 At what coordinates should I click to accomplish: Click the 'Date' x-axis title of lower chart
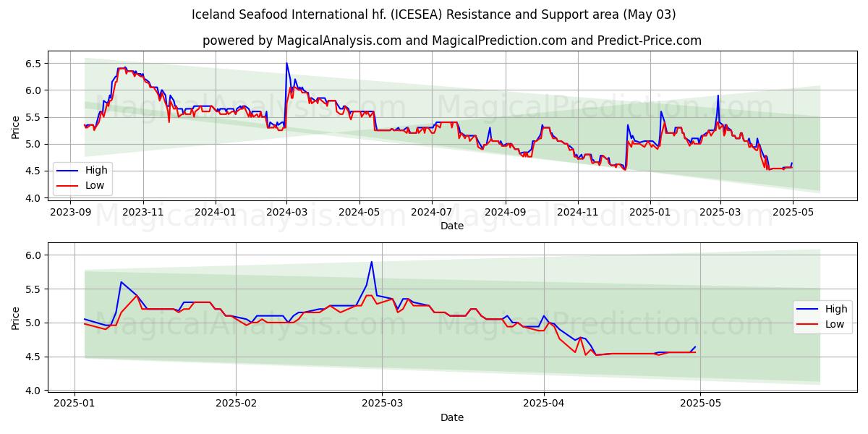(452, 417)
